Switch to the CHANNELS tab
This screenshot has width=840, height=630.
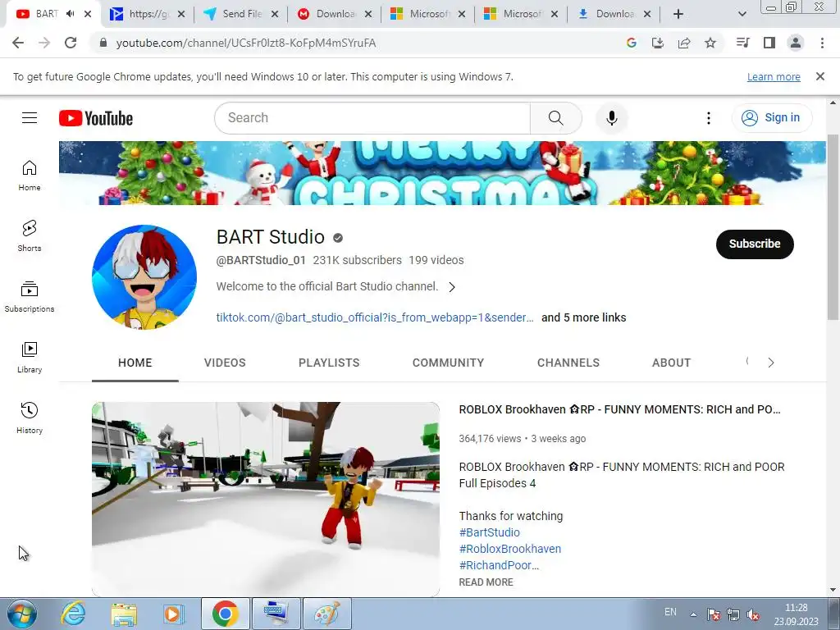568,363
